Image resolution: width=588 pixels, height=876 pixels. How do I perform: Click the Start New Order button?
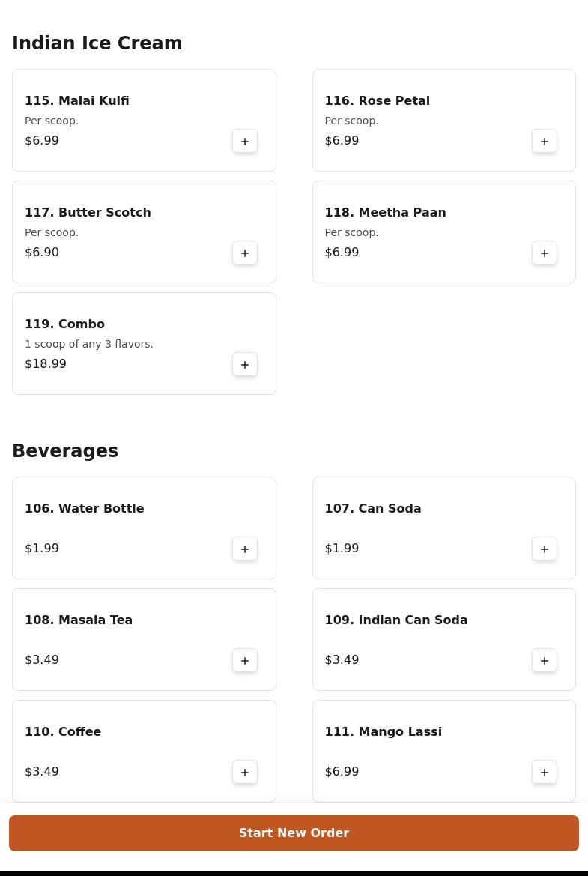pos(294,833)
